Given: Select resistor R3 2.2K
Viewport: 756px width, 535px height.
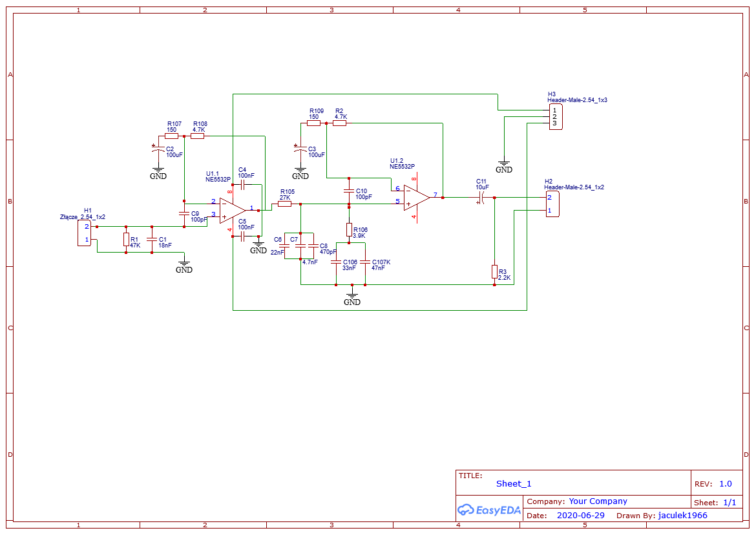Looking at the screenshot, I should (x=495, y=272).
